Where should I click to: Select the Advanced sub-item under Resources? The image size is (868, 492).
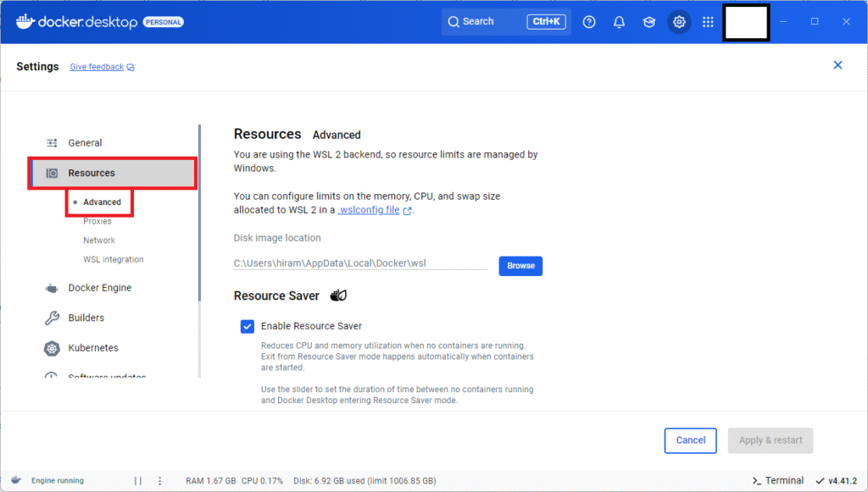point(102,202)
